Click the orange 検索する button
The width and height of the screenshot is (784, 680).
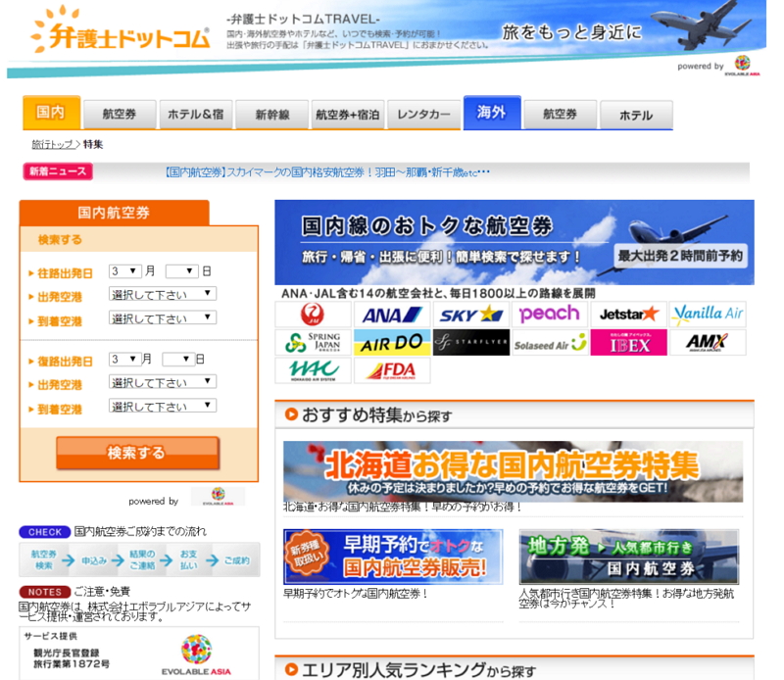(x=137, y=453)
